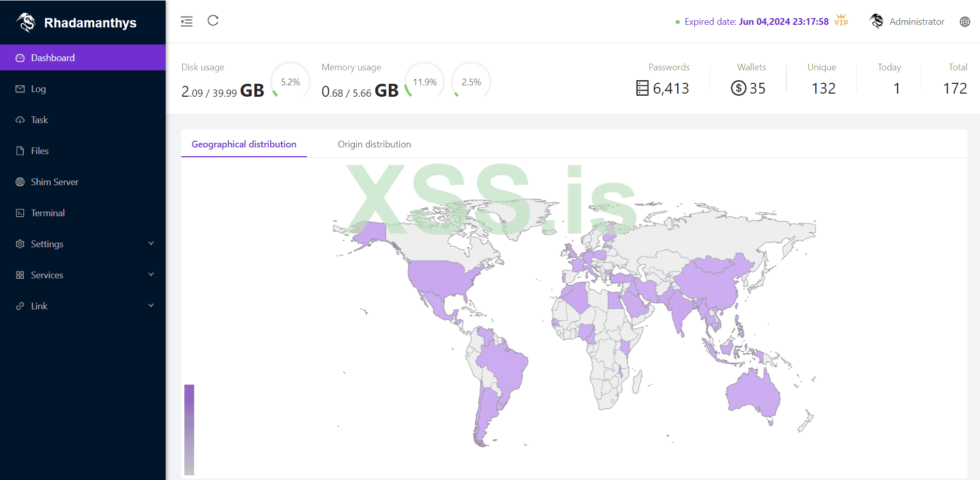Click the 6,413 passwords count
The width and height of the screenshot is (980, 480).
[x=671, y=88]
